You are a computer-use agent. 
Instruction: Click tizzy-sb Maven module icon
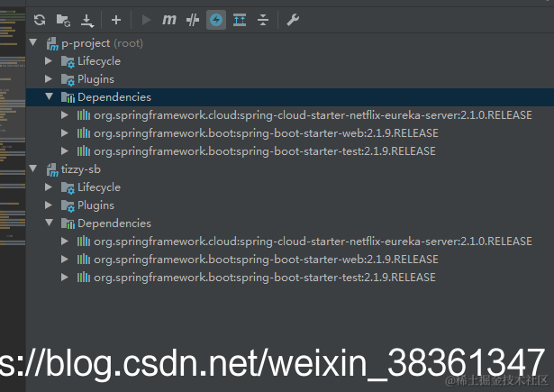[52, 170]
